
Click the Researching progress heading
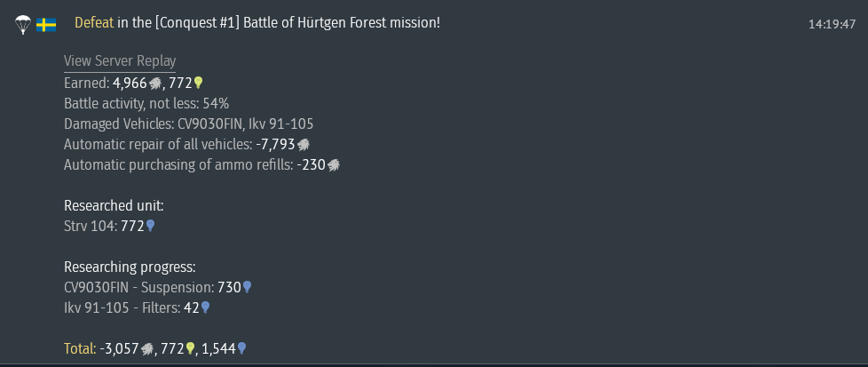click(130, 267)
